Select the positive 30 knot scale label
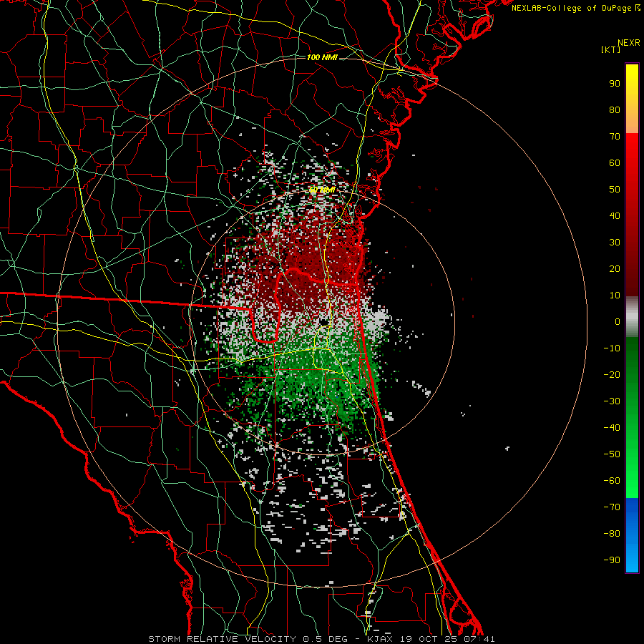This screenshot has height=644, width=644. [x=615, y=243]
